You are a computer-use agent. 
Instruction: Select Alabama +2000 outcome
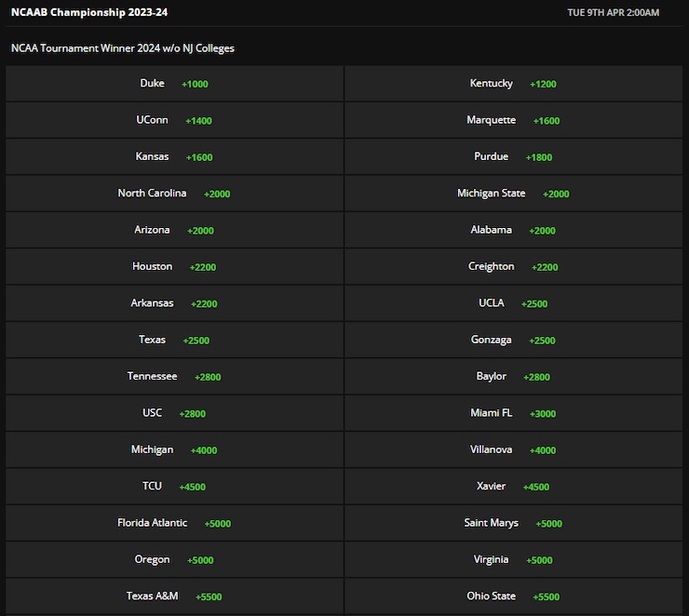pos(513,230)
